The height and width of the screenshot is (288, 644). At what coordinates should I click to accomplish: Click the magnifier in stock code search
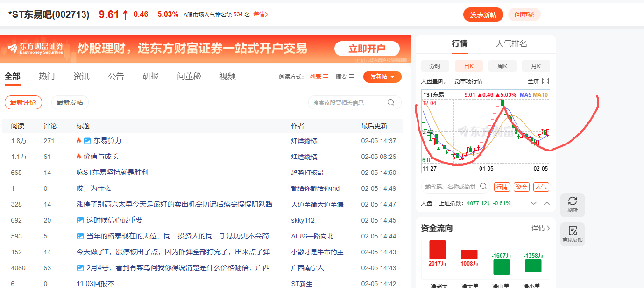click(484, 187)
